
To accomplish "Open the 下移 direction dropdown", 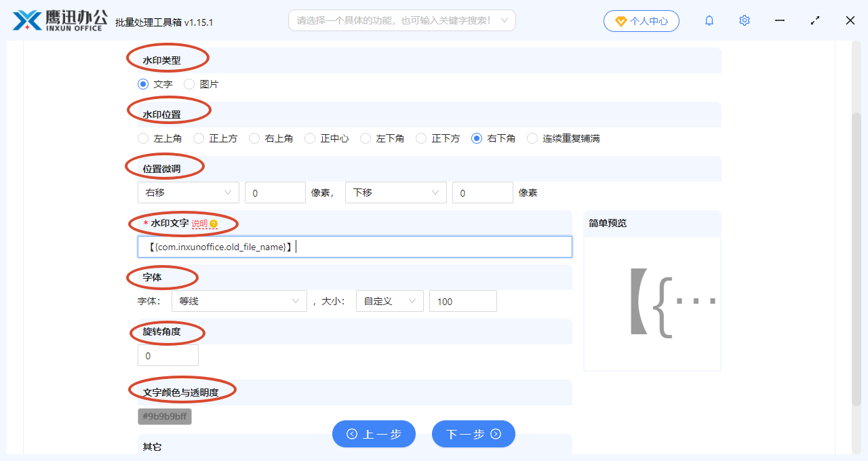I will [x=396, y=193].
